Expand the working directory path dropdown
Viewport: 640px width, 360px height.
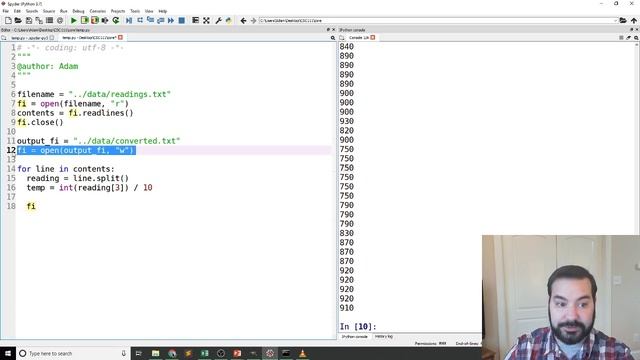tap(615, 20)
